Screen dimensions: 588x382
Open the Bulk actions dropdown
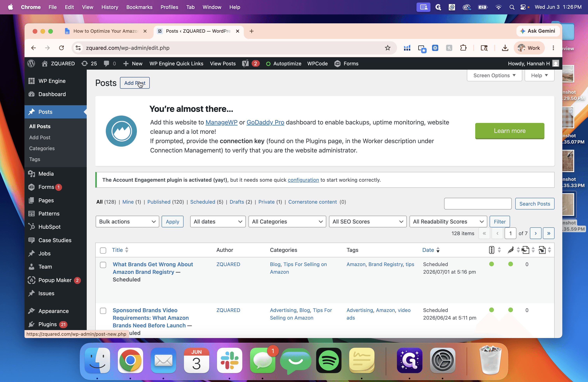127,221
